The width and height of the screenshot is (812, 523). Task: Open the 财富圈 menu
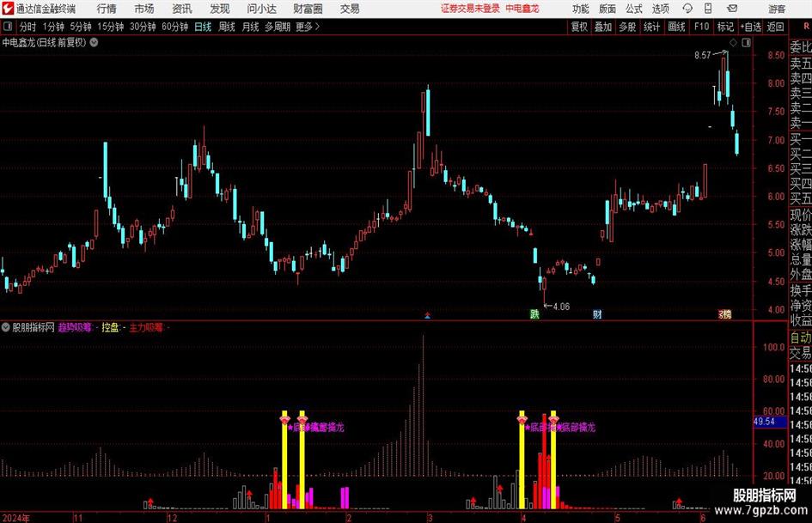(308, 9)
